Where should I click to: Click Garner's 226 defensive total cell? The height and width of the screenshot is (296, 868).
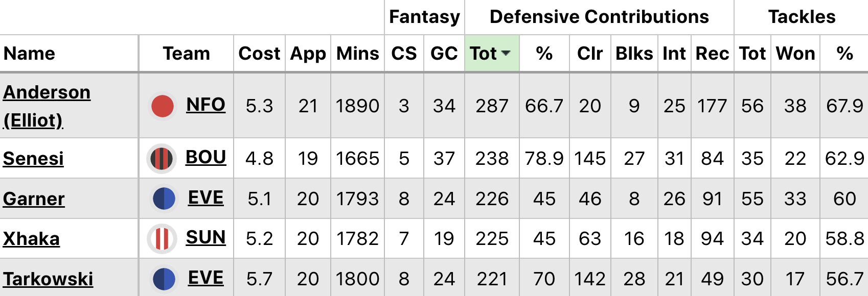[x=492, y=199]
